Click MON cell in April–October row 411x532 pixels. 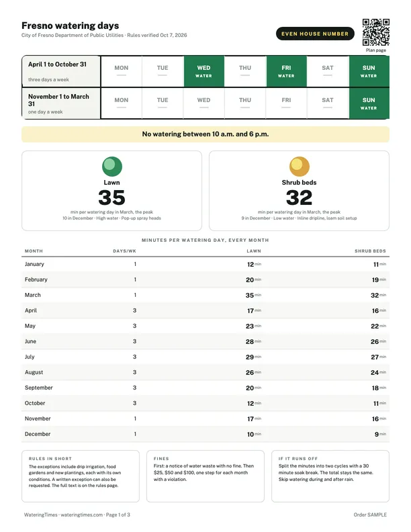click(x=122, y=71)
